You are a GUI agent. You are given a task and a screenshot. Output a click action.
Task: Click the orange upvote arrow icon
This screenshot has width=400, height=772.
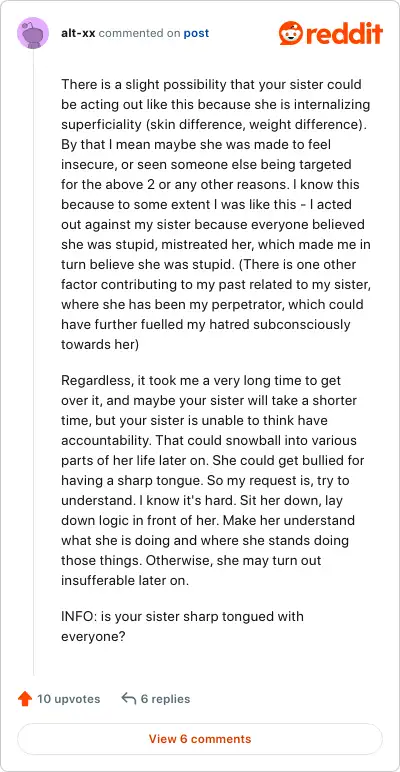click(x=25, y=699)
